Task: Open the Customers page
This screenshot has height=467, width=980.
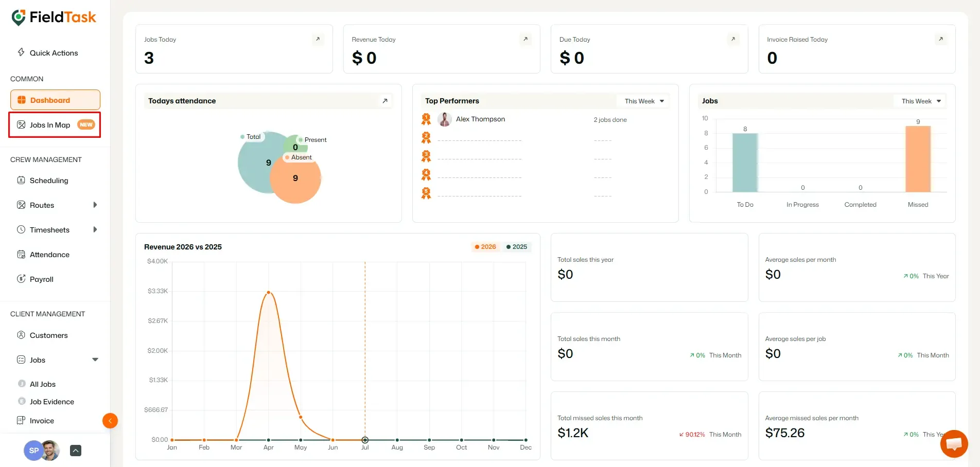Action: coord(49,335)
